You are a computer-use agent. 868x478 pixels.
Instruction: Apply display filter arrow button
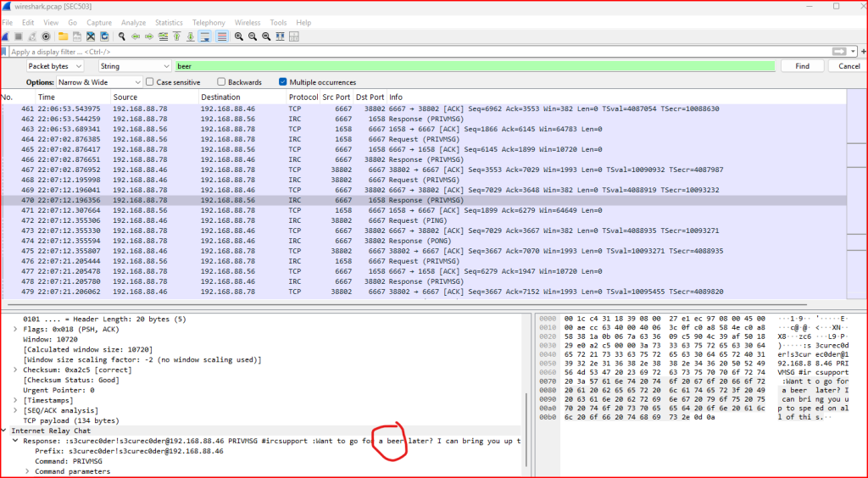(839, 52)
